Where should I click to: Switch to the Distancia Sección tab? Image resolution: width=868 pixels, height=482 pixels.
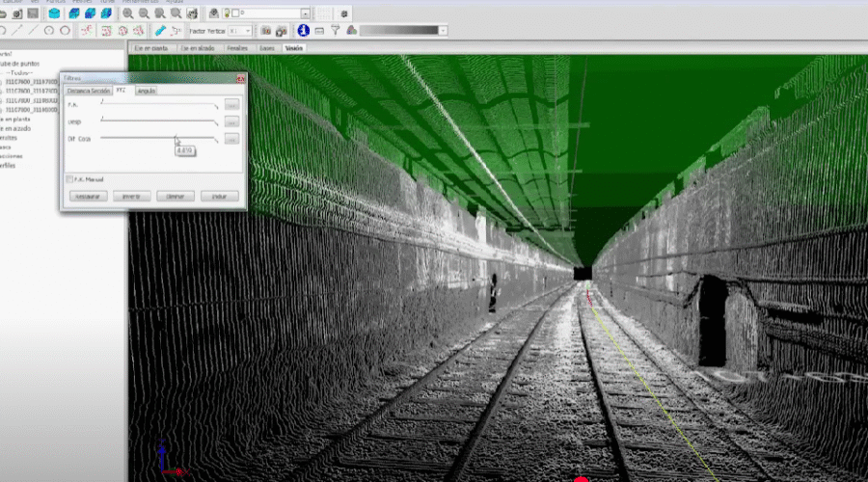coord(87,91)
